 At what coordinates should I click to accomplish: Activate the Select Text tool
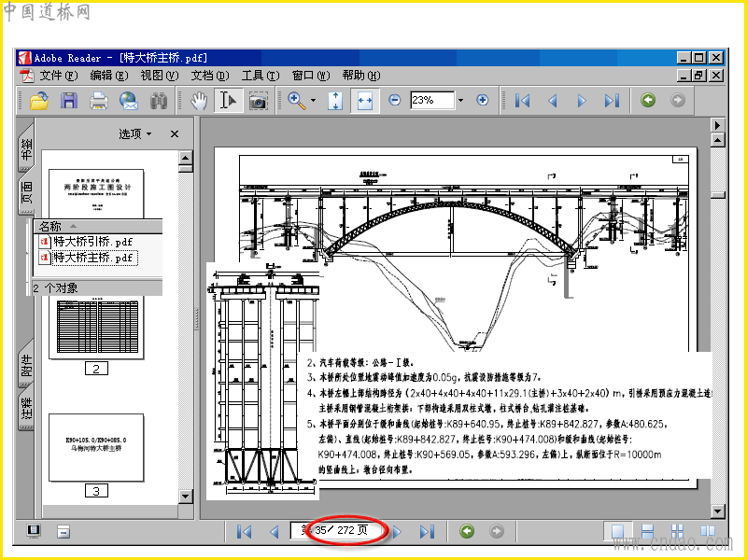(227, 100)
